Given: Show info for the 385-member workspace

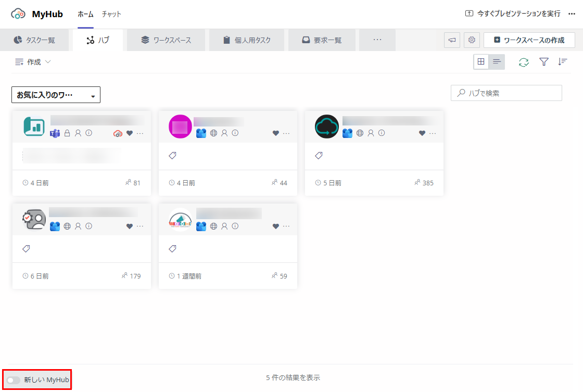Looking at the screenshot, I should [x=382, y=133].
